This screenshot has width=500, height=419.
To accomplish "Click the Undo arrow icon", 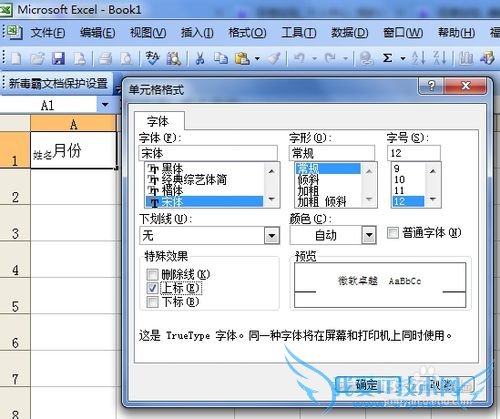I will 299,59.
